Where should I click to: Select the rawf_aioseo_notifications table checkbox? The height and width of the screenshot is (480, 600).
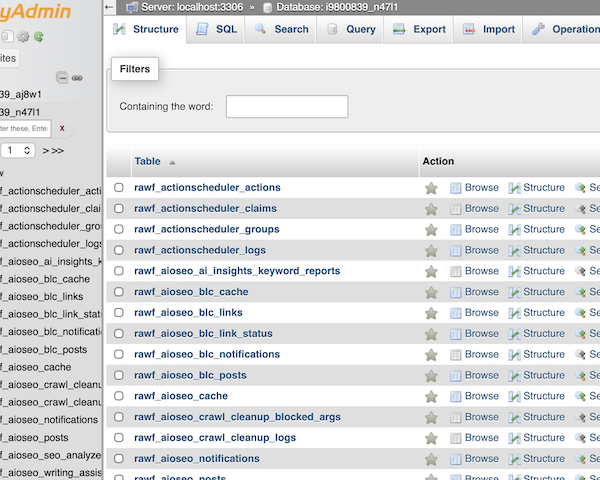(119, 459)
